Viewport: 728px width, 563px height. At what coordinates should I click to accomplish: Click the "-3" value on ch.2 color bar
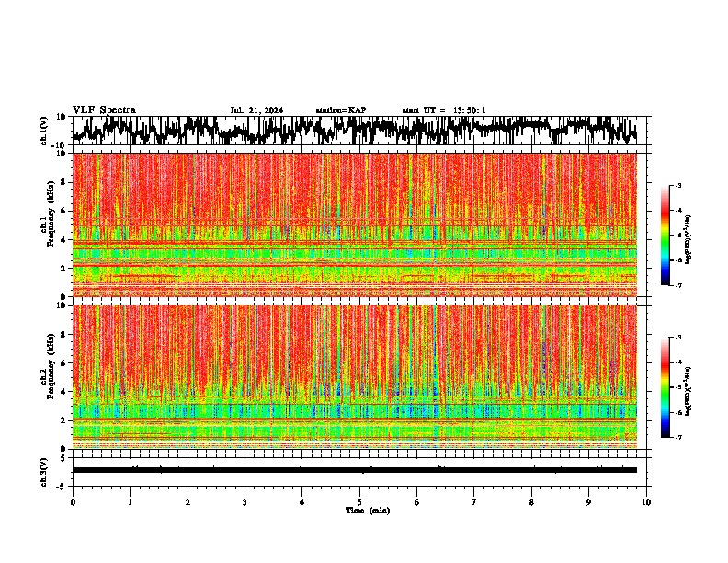[x=677, y=338]
